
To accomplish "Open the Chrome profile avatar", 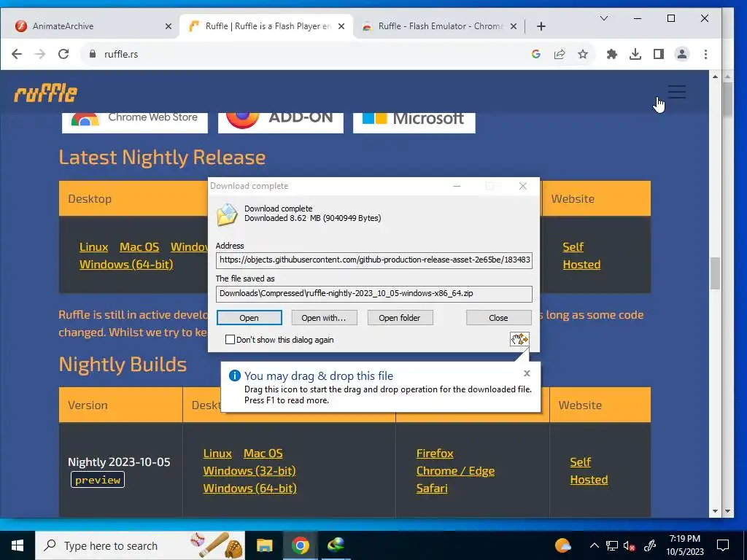I will tap(682, 54).
